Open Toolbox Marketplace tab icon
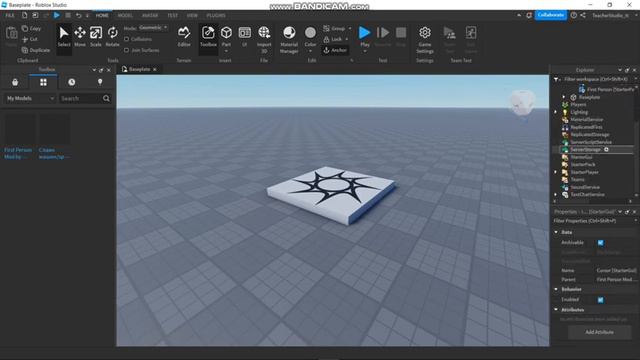Screen dimensions: 640x360 [x=15, y=82]
